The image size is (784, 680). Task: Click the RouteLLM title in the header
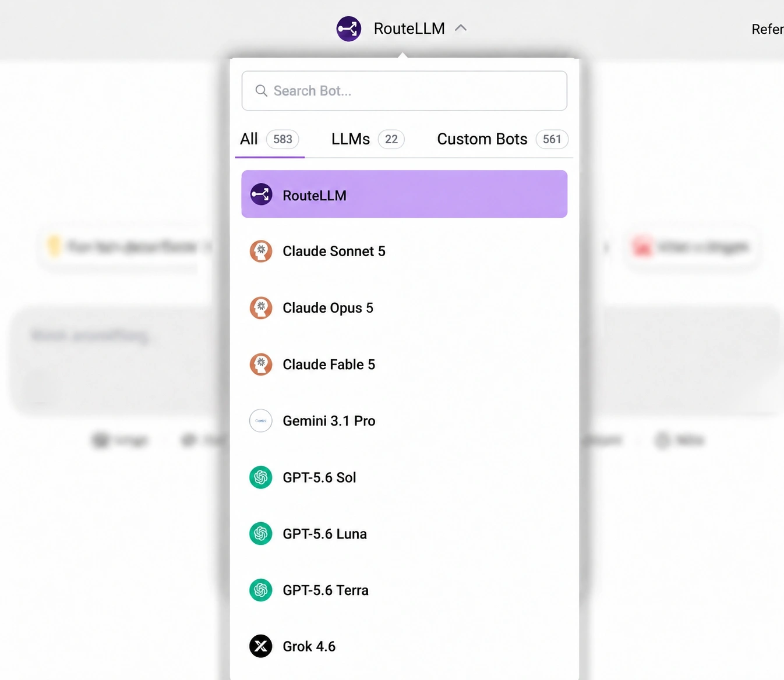409,29
